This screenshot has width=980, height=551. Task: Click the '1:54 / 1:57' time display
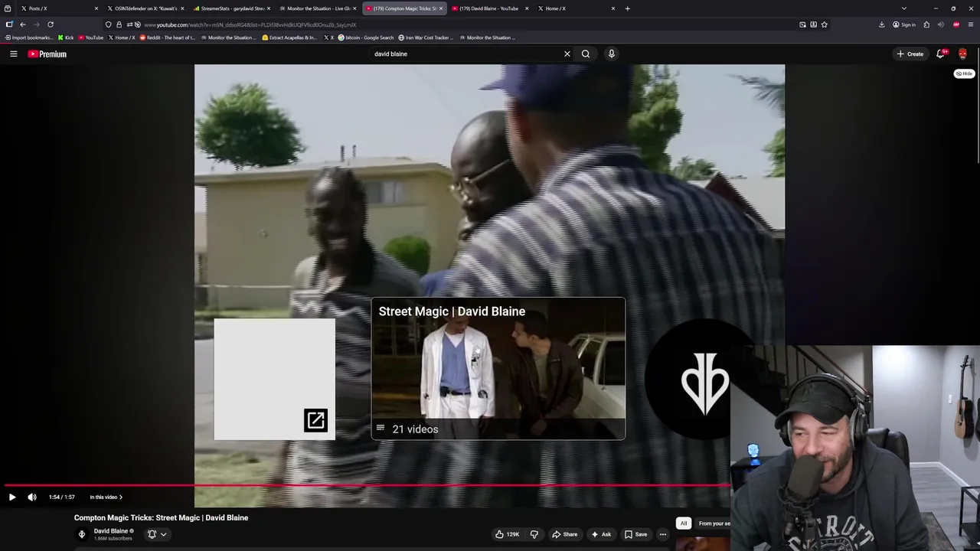[62, 497]
